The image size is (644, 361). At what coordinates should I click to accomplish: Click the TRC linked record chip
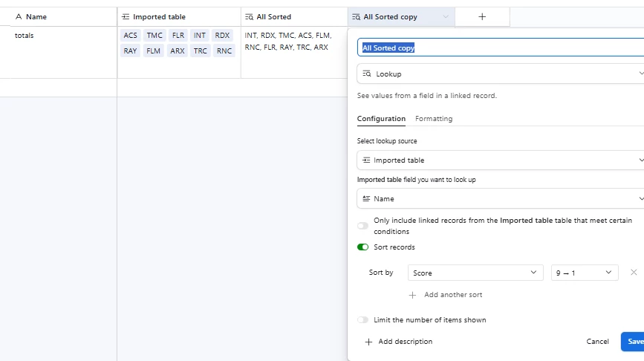[201, 51]
